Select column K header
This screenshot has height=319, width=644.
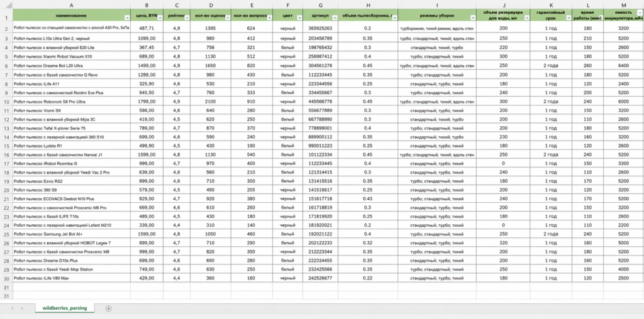coord(551,5)
